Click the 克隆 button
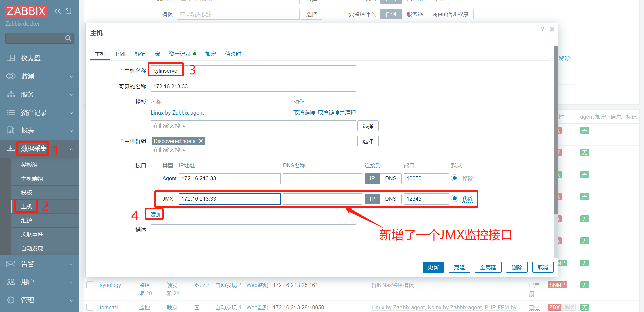644x312 pixels. click(x=459, y=267)
